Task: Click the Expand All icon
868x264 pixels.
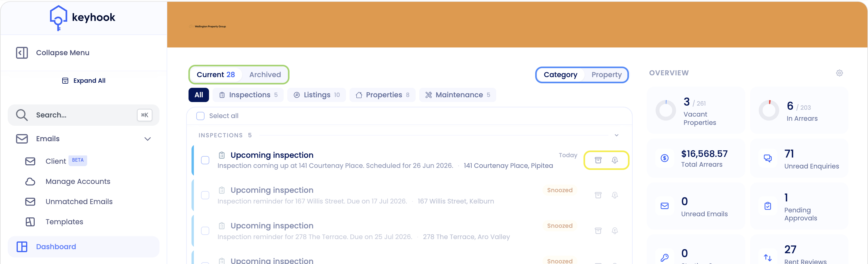Action: click(x=65, y=81)
